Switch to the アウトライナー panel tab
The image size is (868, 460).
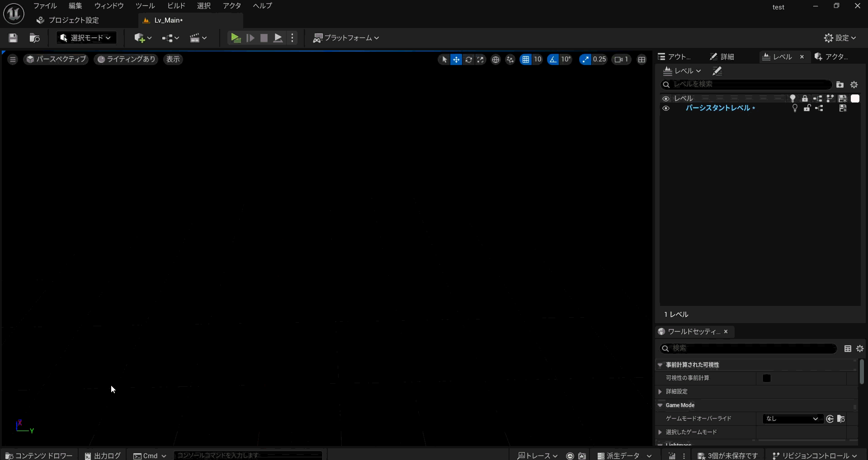[675, 57]
